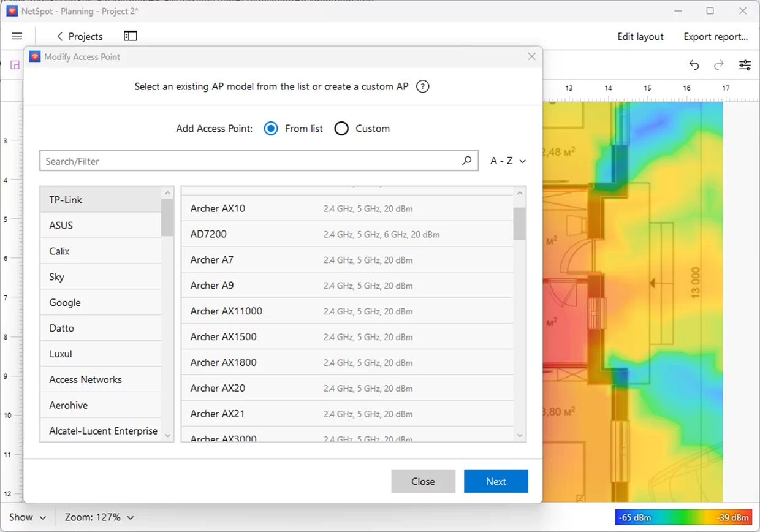The height and width of the screenshot is (532, 760).
Task: Click the magnifier icon in Search/Filter field
Action: click(466, 161)
